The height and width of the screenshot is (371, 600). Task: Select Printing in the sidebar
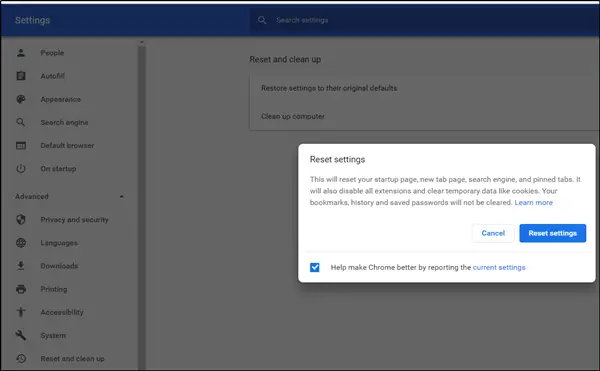(x=54, y=289)
